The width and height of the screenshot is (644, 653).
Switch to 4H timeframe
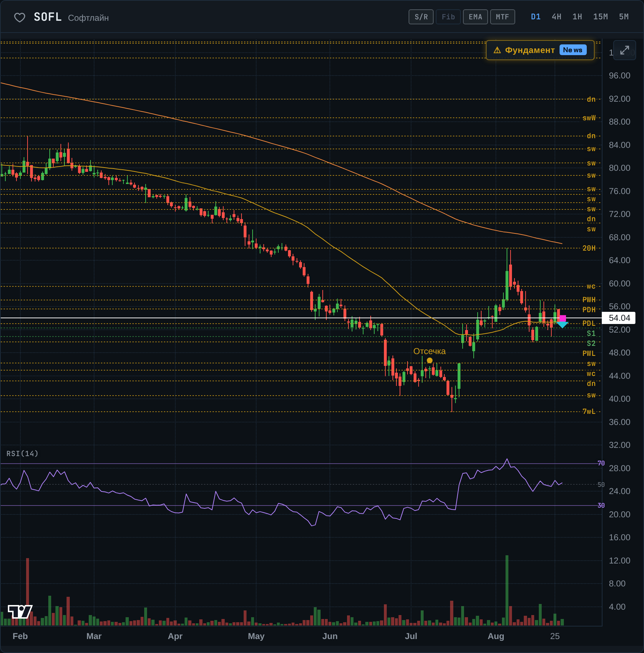click(x=556, y=17)
